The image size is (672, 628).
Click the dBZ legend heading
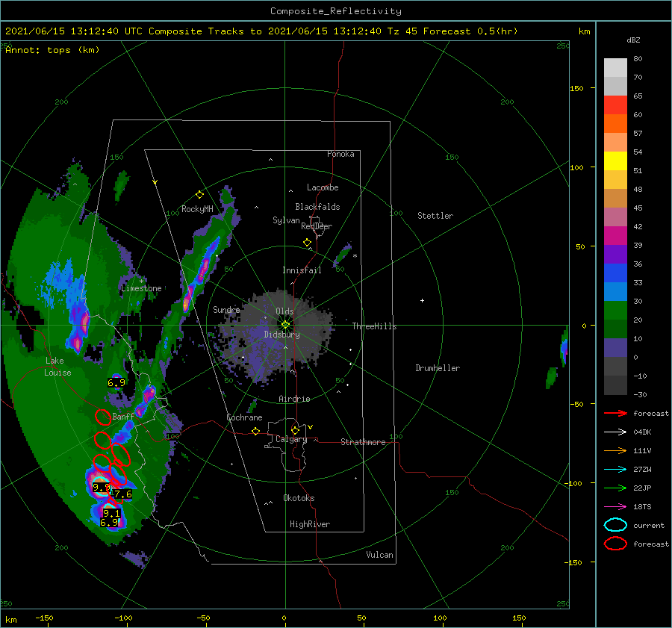[x=633, y=40]
